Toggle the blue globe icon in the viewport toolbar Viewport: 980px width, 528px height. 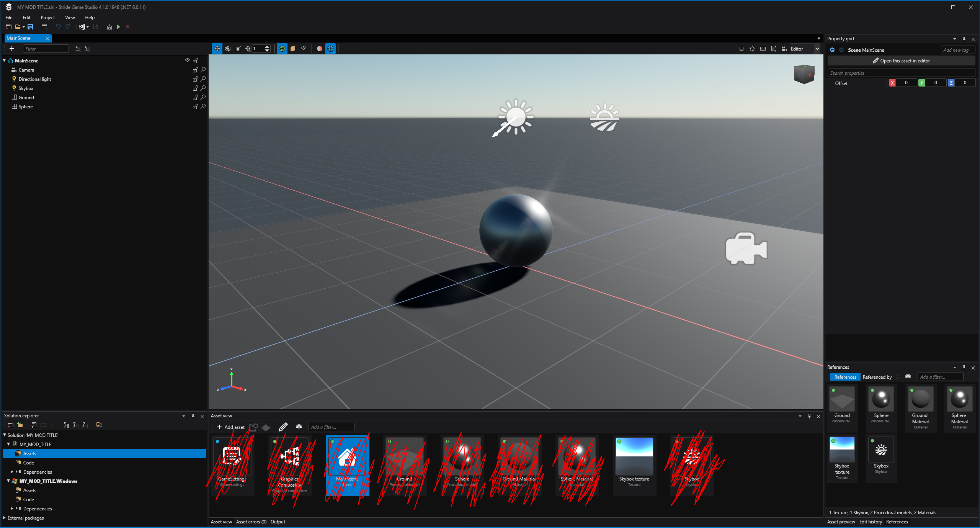[330, 49]
